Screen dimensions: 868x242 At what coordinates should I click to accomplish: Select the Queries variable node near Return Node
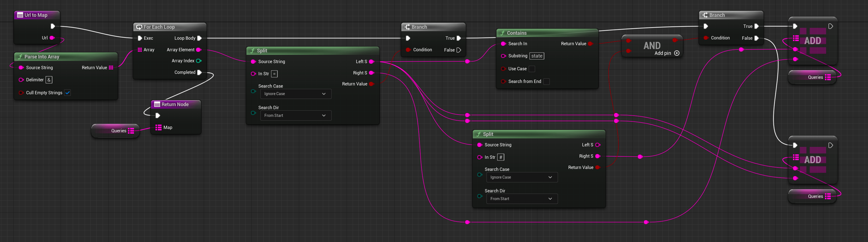click(x=116, y=131)
